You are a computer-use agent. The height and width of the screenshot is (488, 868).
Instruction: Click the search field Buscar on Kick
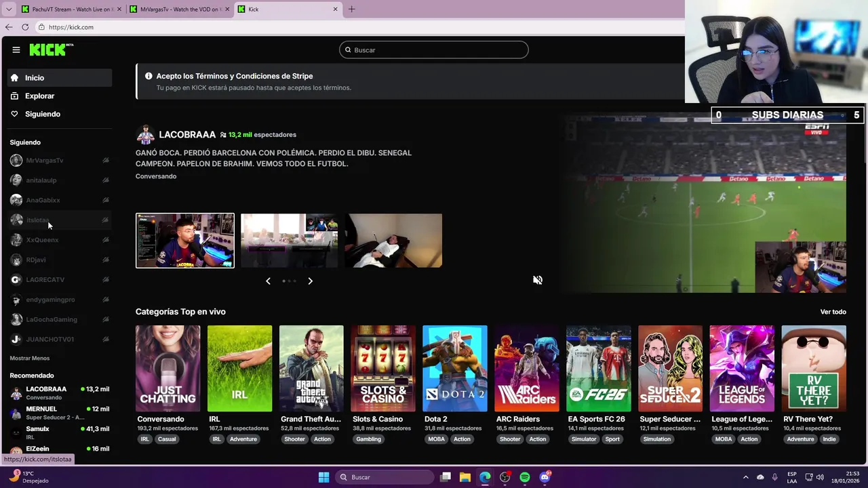pyautogui.click(x=434, y=50)
